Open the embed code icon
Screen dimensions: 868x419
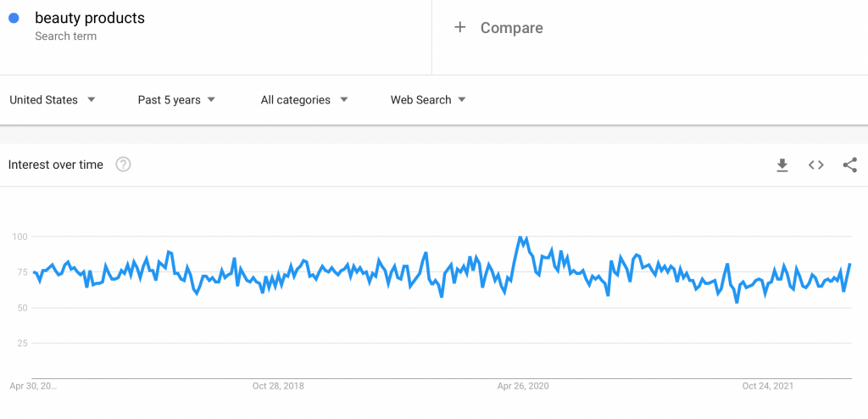(x=816, y=165)
